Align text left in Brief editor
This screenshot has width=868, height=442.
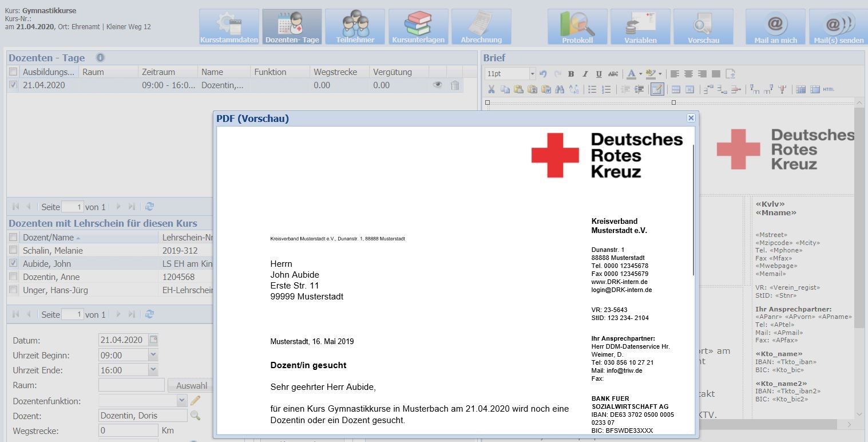pyautogui.click(x=675, y=74)
